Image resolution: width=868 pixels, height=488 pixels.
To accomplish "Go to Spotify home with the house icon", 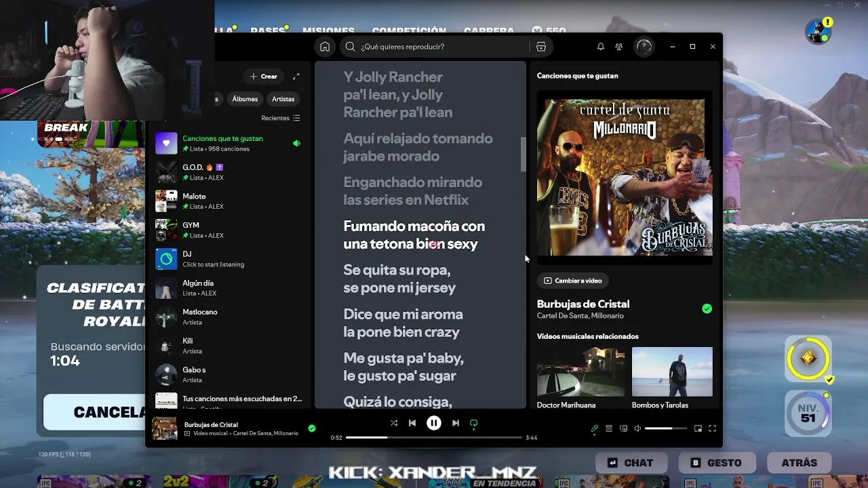I will pyautogui.click(x=325, y=47).
